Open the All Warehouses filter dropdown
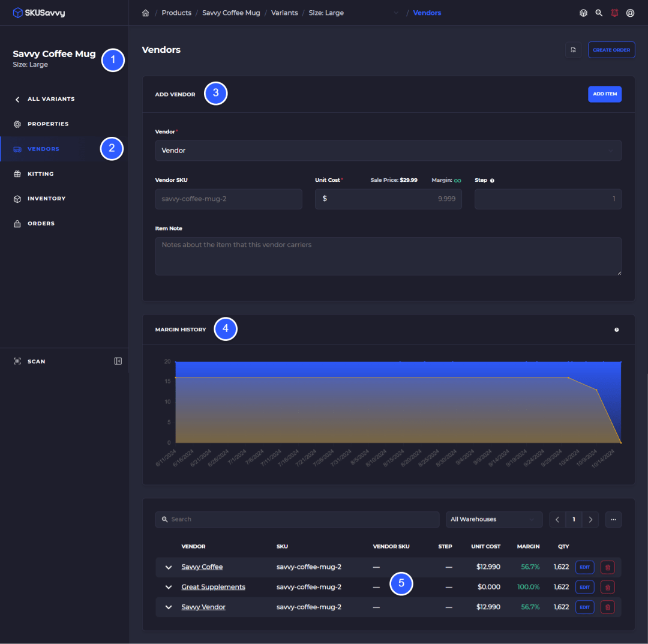 coord(494,520)
